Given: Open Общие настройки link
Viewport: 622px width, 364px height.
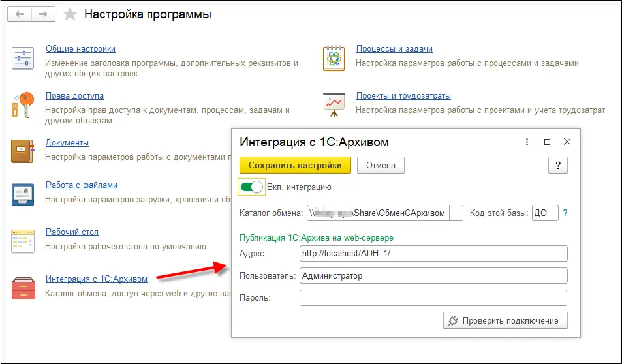Looking at the screenshot, I should (x=80, y=48).
